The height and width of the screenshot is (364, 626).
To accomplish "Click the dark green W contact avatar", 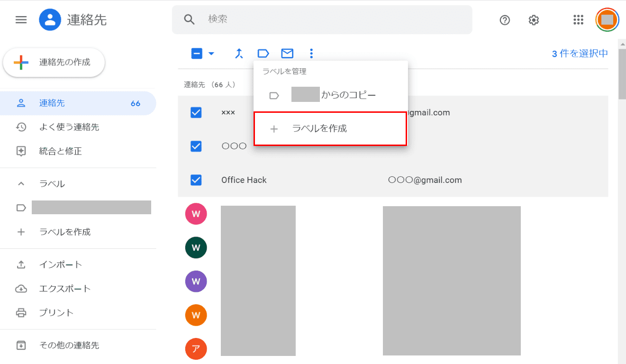I will pos(196,247).
